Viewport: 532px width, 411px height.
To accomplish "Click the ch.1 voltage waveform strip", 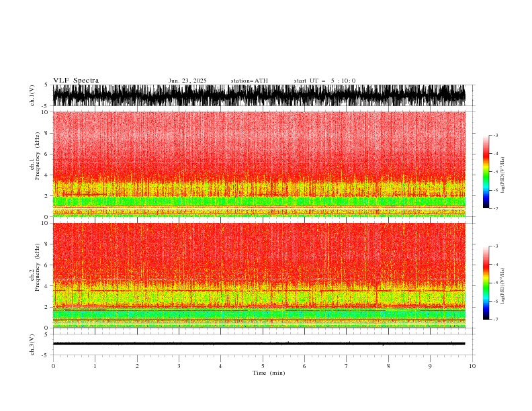I will click(259, 95).
